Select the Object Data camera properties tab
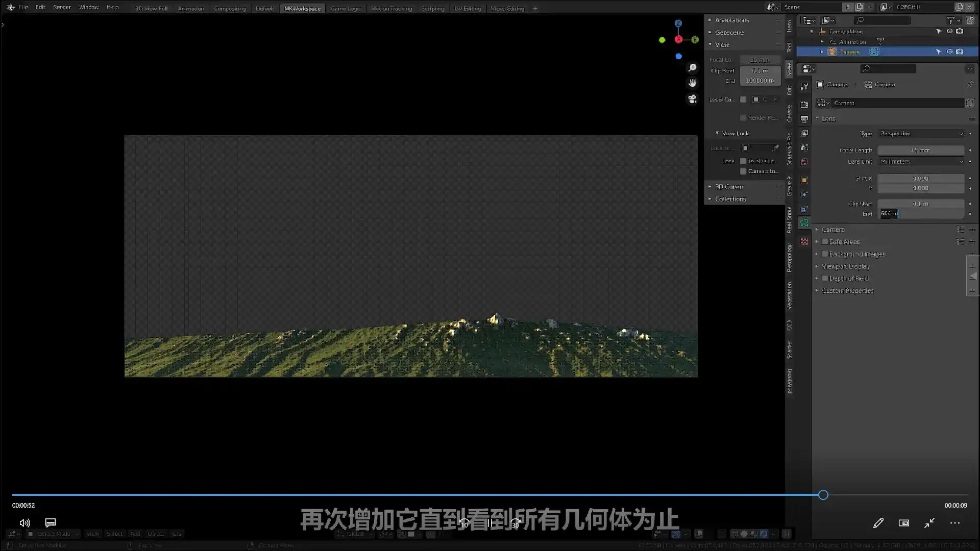Image resolution: width=980 pixels, height=551 pixels. [804, 221]
